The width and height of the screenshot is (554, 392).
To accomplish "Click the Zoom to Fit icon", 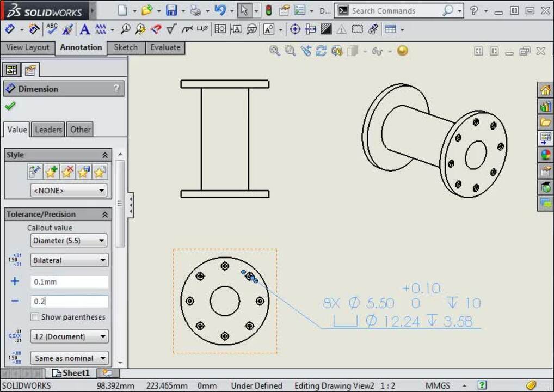I will [x=275, y=51].
